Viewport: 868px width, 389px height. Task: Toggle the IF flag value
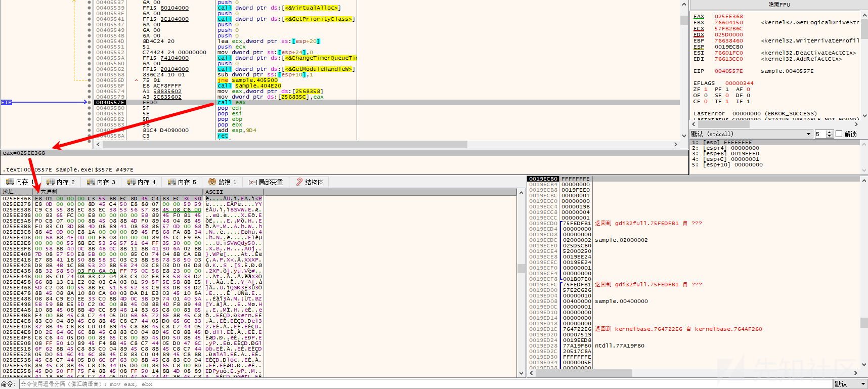[x=748, y=102]
